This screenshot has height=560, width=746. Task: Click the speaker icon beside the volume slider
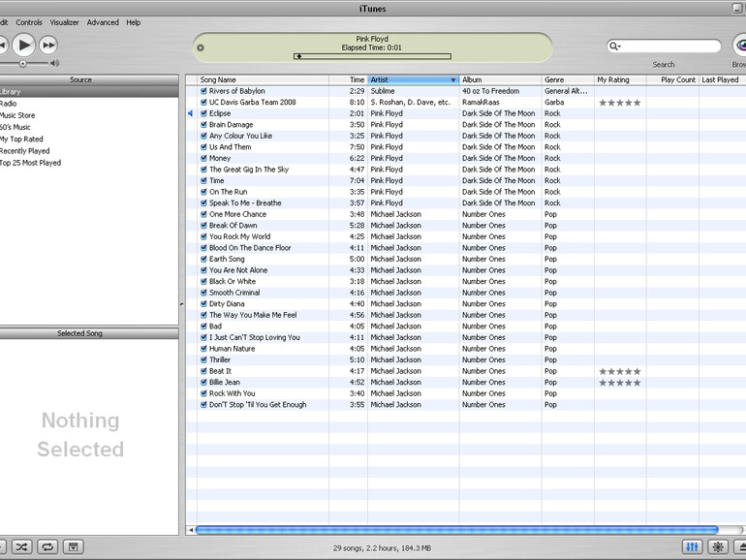[x=54, y=63]
